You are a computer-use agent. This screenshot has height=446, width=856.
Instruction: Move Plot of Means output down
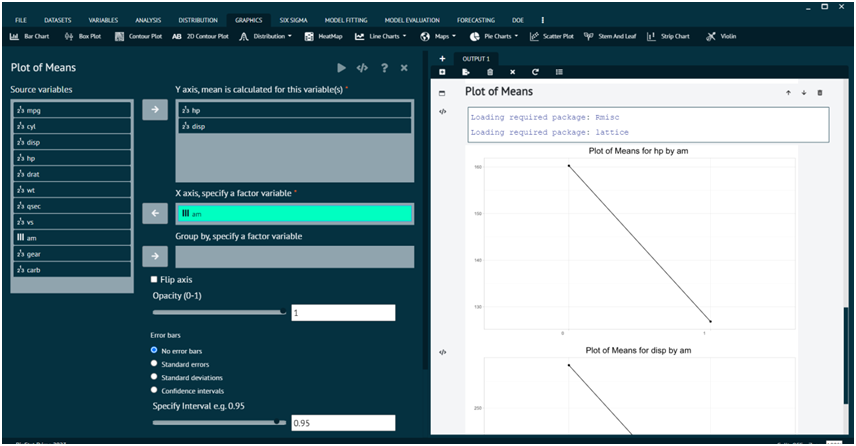pos(804,93)
